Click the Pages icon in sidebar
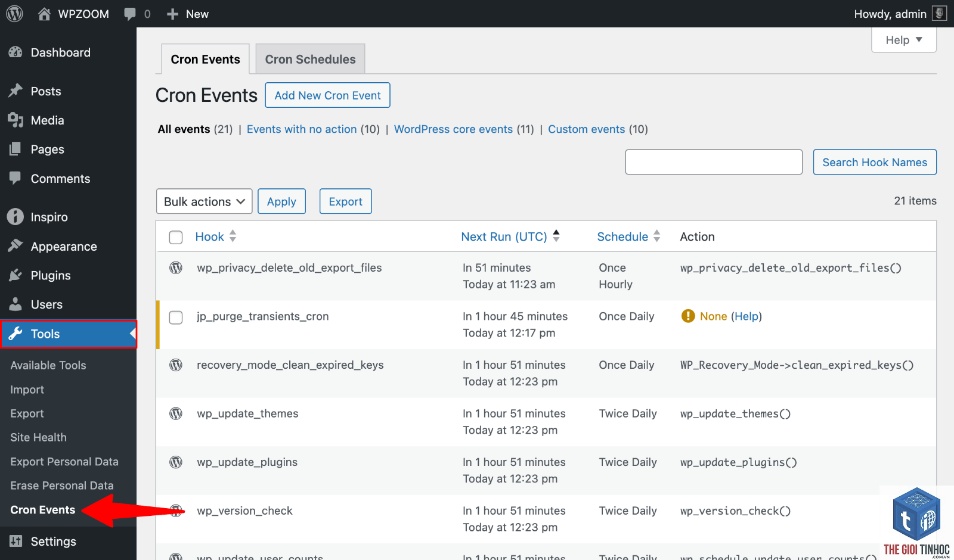954x560 pixels. [x=16, y=150]
